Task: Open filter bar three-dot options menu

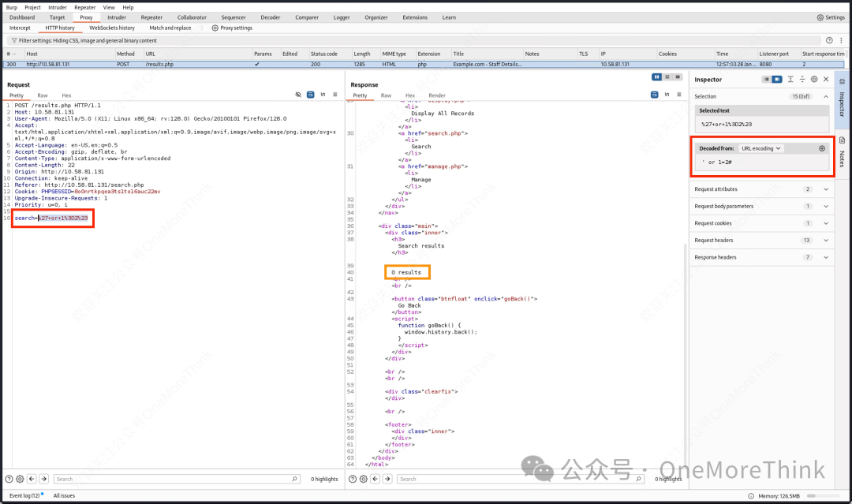Action: (841, 40)
